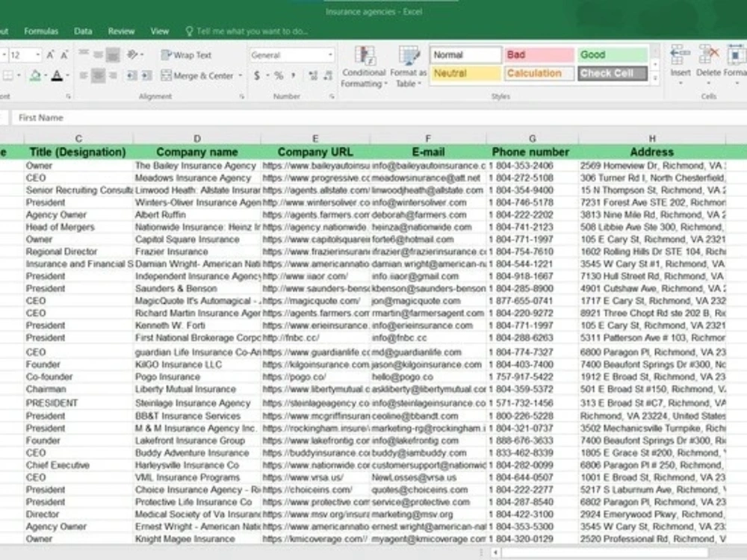Increase font size with the larger A icon
The image size is (747, 560).
[x=50, y=55]
